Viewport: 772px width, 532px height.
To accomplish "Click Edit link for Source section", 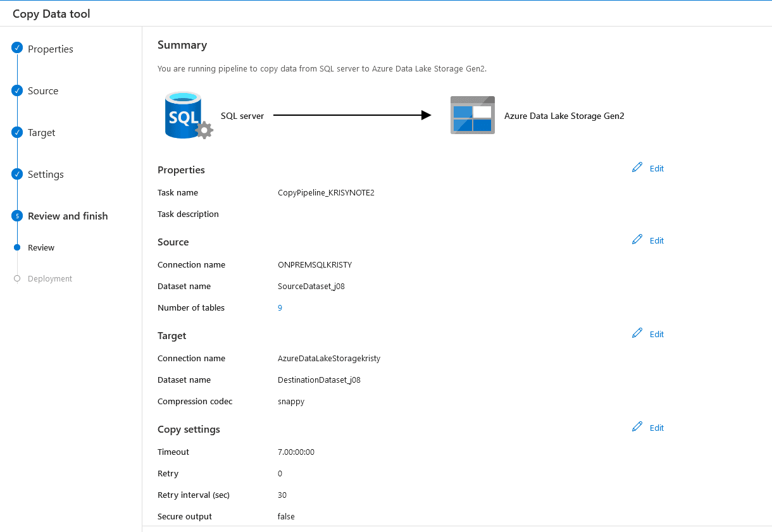I will [x=657, y=241].
